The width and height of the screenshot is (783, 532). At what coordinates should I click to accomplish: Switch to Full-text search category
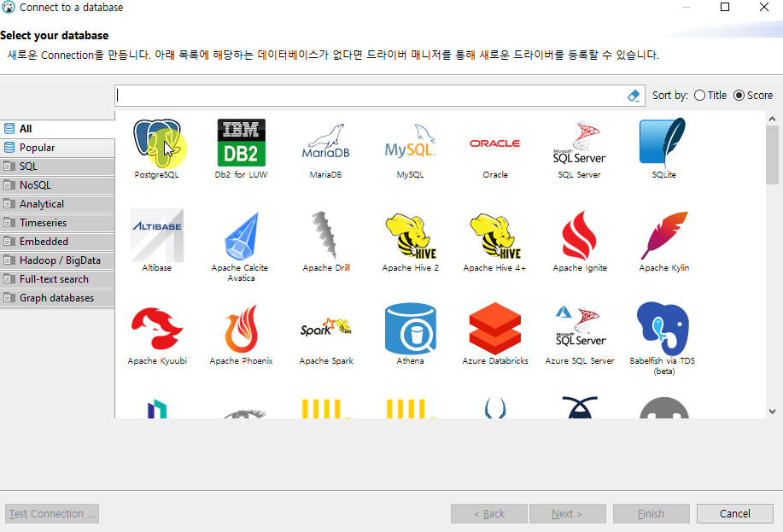[57, 279]
